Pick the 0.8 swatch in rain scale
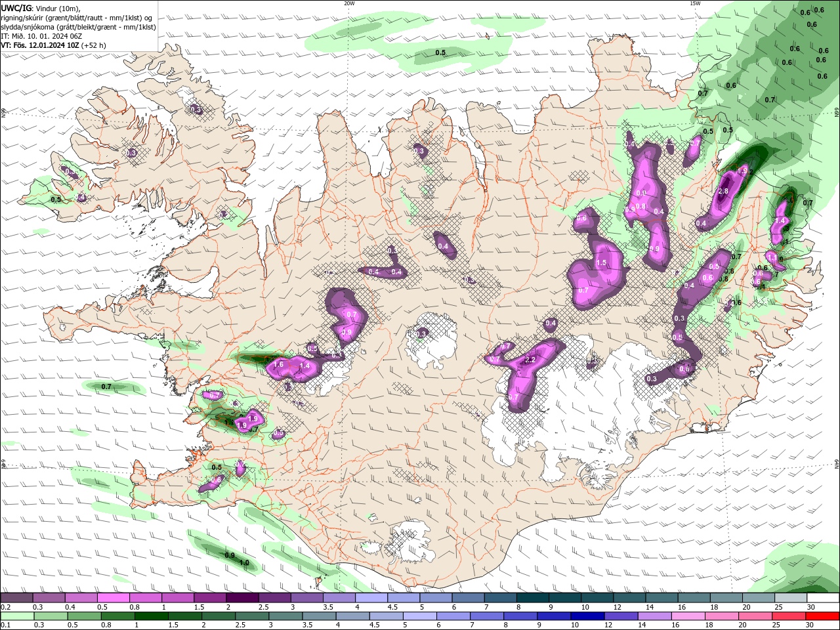 point(117,616)
